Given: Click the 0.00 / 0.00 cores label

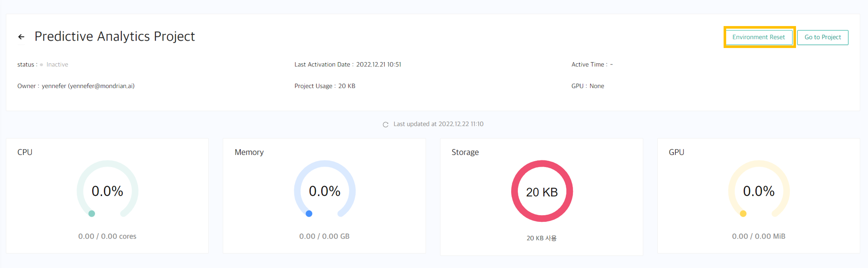Looking at the screenshot, I should pyautogui.click(x=107, y=236).
